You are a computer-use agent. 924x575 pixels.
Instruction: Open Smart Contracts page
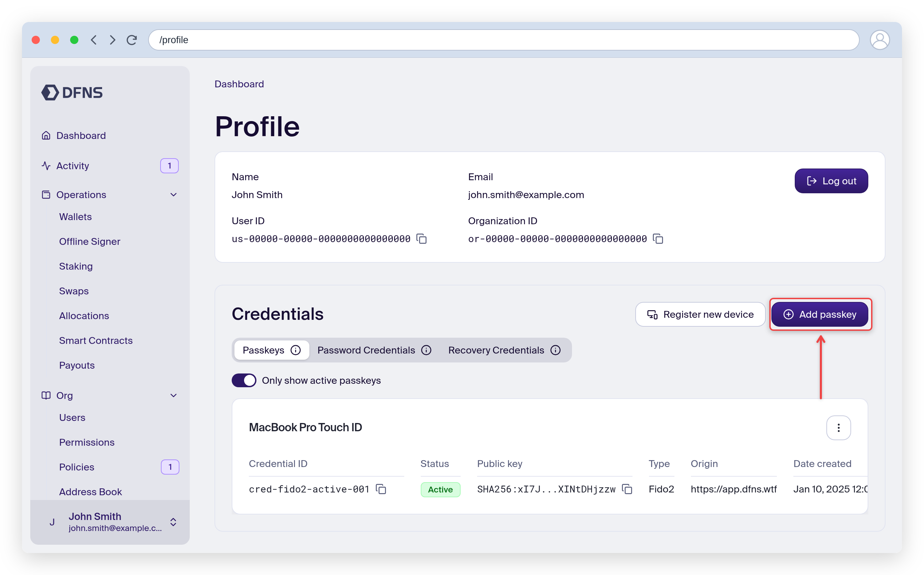tap(96, 340)
